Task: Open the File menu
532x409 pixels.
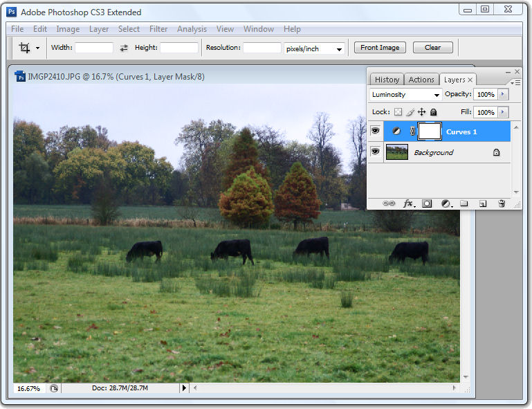Action: pos(17,29)
